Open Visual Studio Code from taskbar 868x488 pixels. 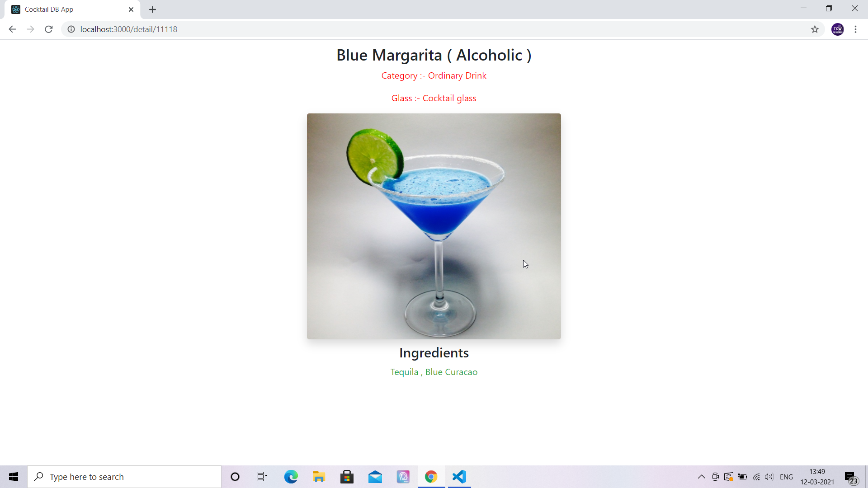459,477
